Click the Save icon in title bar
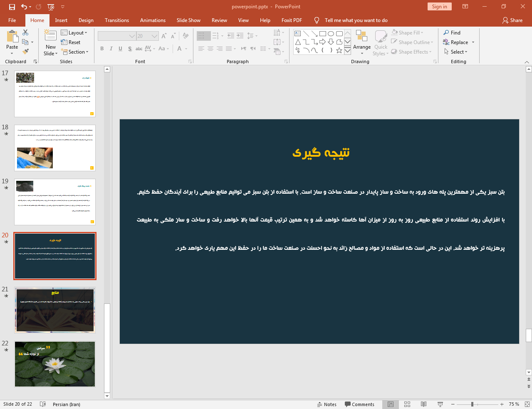532x409 pixels. point(12,7)
